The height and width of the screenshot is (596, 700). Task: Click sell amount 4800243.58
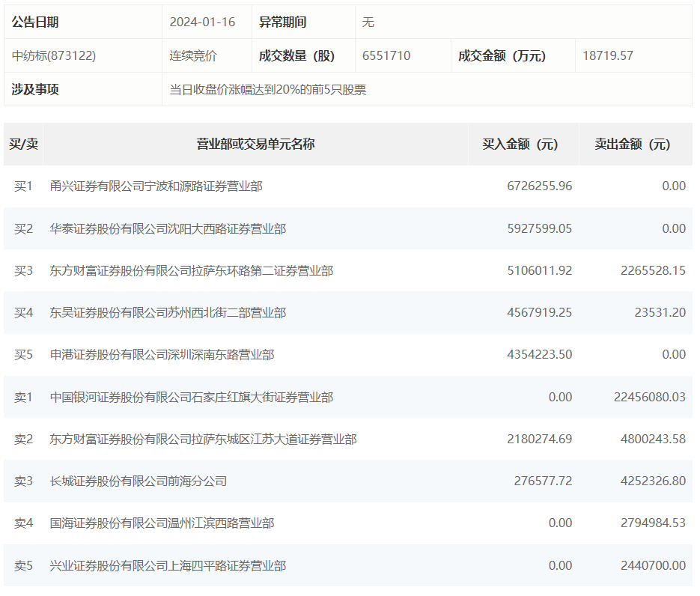click(x=653, y=439)
